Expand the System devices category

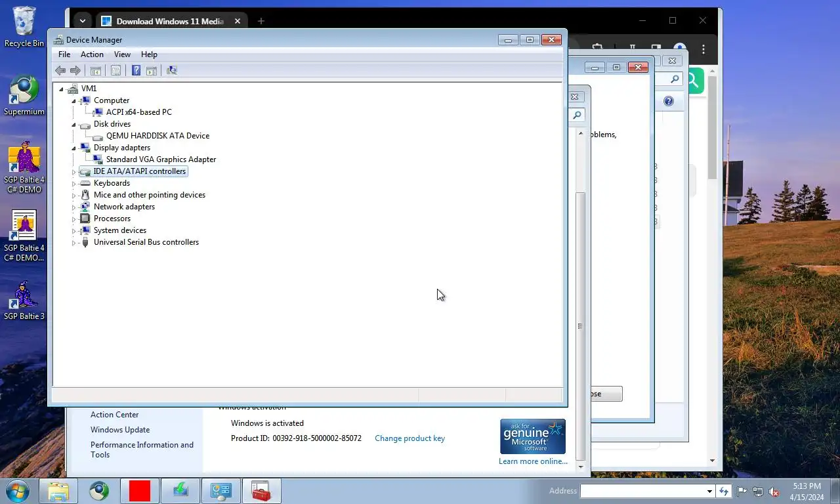(73, 230)
